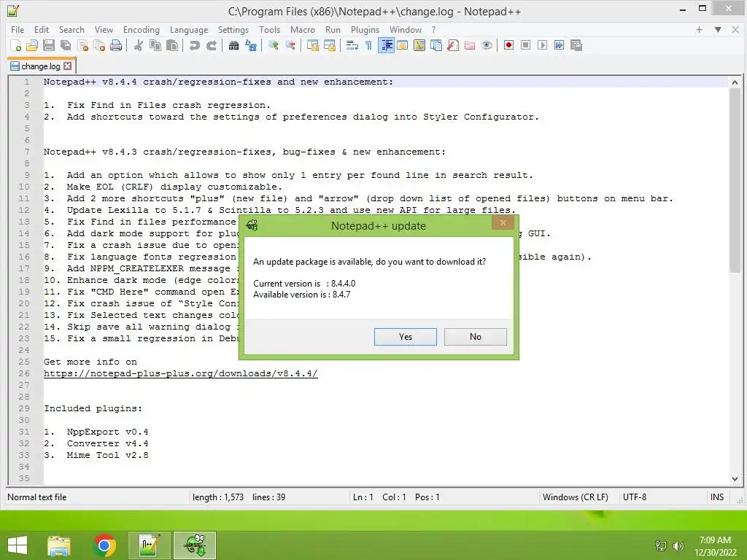Image resolution: width=747 pixels, height=560 pixels.
Task: Open the Plugins menu
Action: tap(365, 29)
